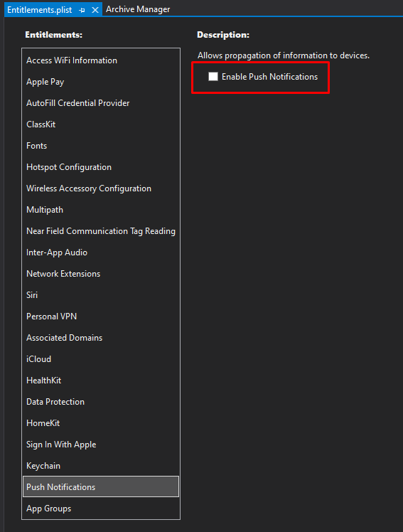Pin the Entitlements.plist tab
Screen dimensions: 403x532
pyautogui.click(x=82, y=10)
